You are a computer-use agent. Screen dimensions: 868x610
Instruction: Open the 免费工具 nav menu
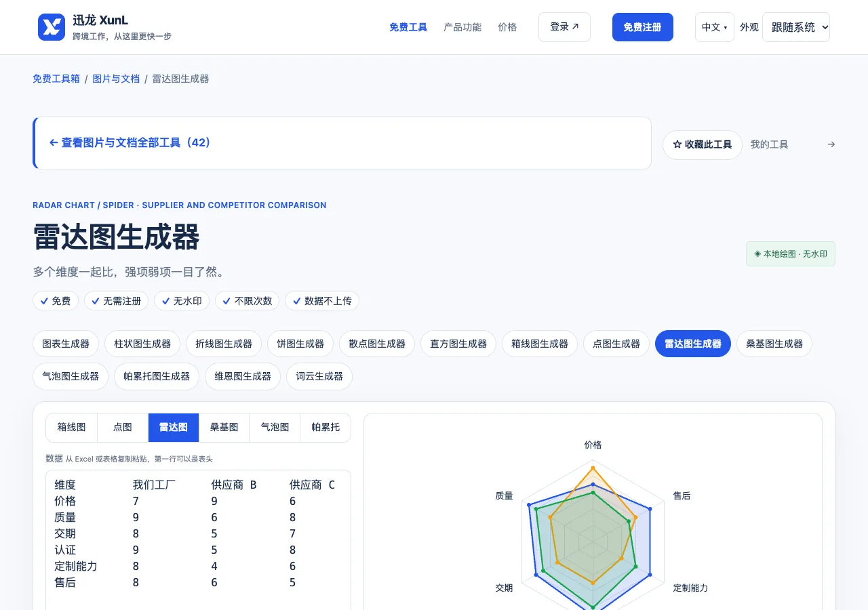408,27
